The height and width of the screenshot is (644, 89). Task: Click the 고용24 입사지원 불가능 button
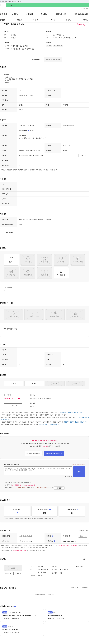click(x=53, y=59)
